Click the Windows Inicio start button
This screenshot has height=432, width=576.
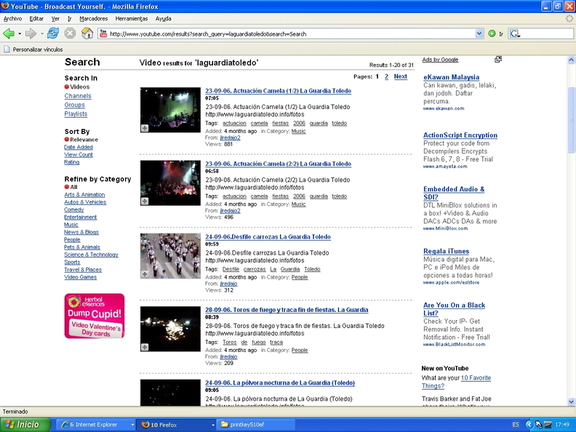[x=25, y=425]
